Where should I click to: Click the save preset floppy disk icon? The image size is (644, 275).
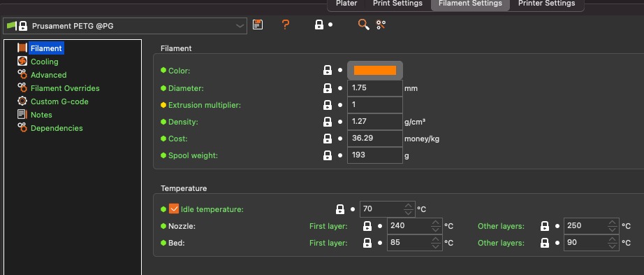click(x=258, y=24)
